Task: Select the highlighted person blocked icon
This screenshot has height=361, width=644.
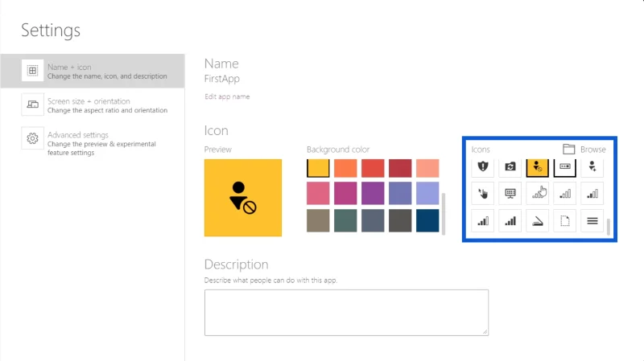Action: (x=537, y=167)
